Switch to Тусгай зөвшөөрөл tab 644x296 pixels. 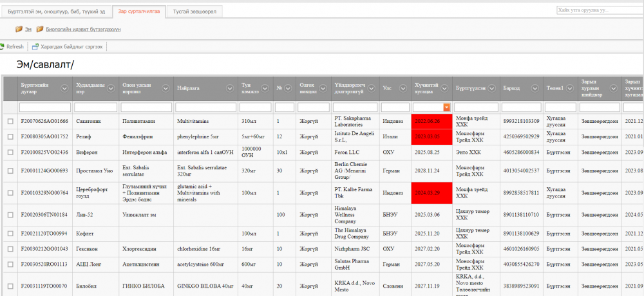click(194, 11)
